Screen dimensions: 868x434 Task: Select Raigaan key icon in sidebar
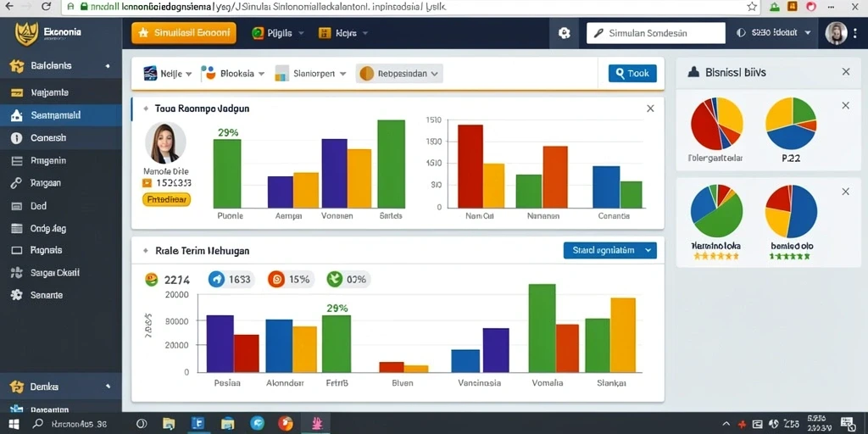[x=17, y=183]
